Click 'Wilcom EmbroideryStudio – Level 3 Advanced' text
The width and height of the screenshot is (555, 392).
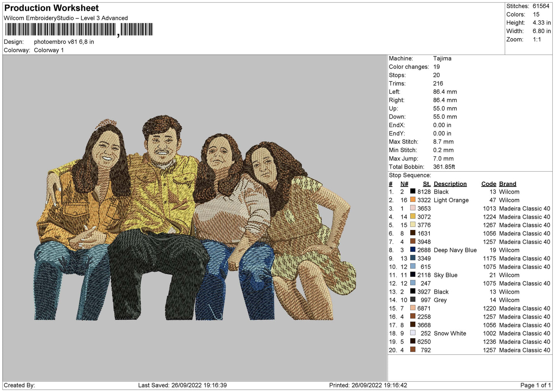[x=66, y=18]
